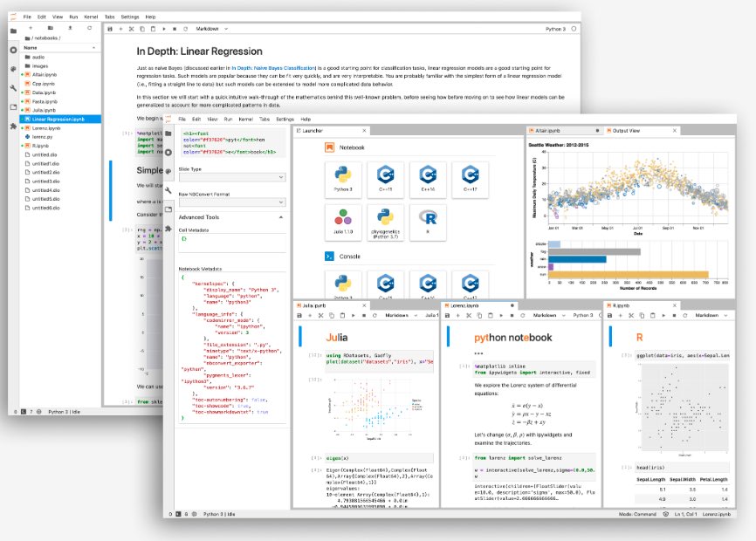Image resolution: width=756 pixels, height=541 pixels.
Task: Cut cell in Linear Regression notebook toolbar
Action: 131,29
